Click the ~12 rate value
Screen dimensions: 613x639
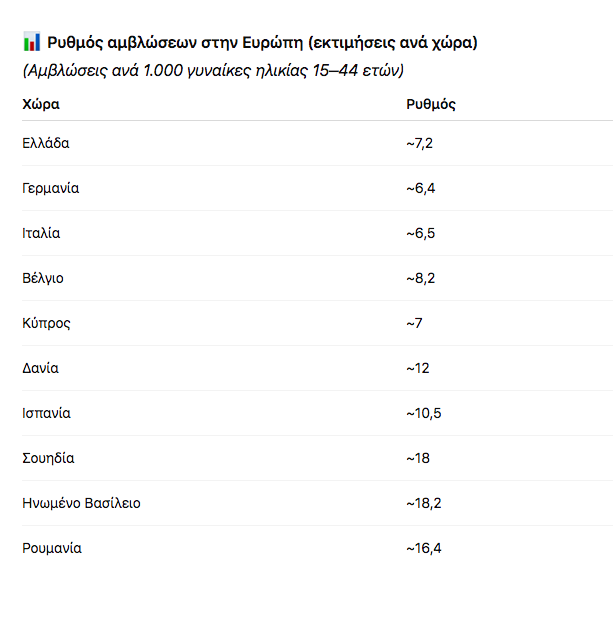click(x=418, y=368)
